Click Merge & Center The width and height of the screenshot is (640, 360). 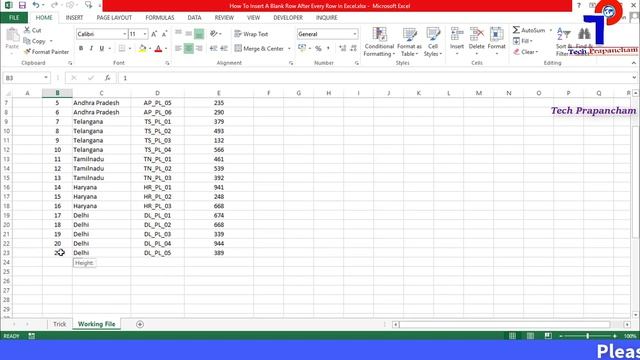(x=260, y=49)
